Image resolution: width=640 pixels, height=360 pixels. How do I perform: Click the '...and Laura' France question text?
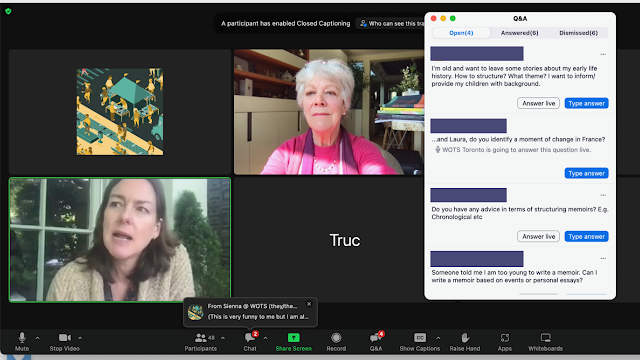(518, 139)
